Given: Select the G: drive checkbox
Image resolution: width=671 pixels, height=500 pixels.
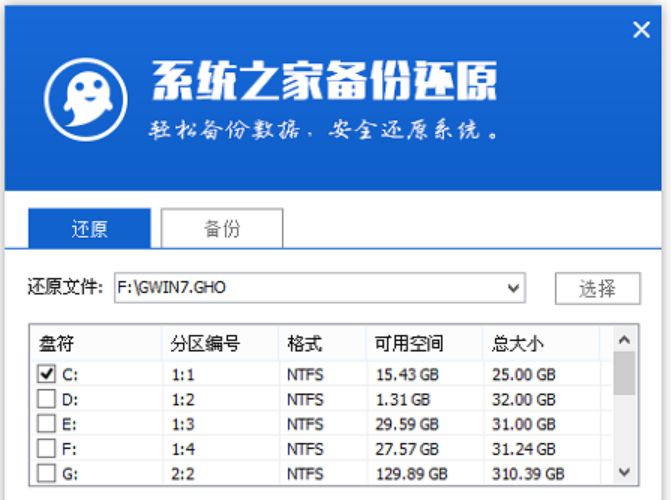Looking at the screenshot, I should point(46,472).
